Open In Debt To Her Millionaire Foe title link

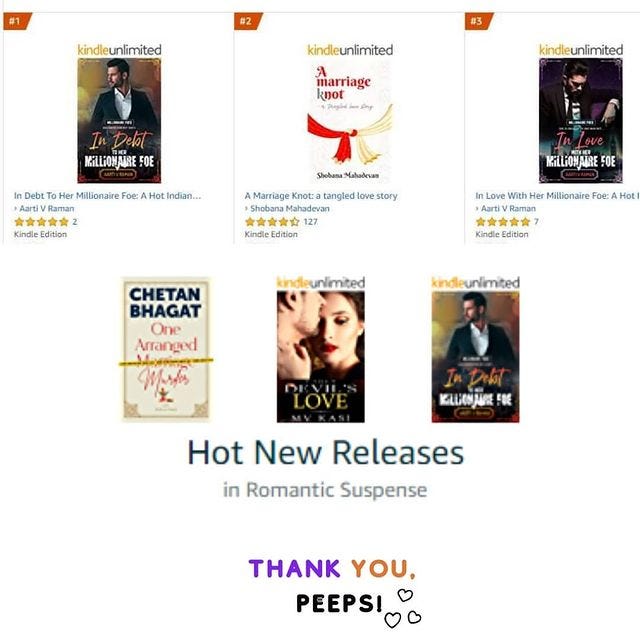(x=107, y=196)
